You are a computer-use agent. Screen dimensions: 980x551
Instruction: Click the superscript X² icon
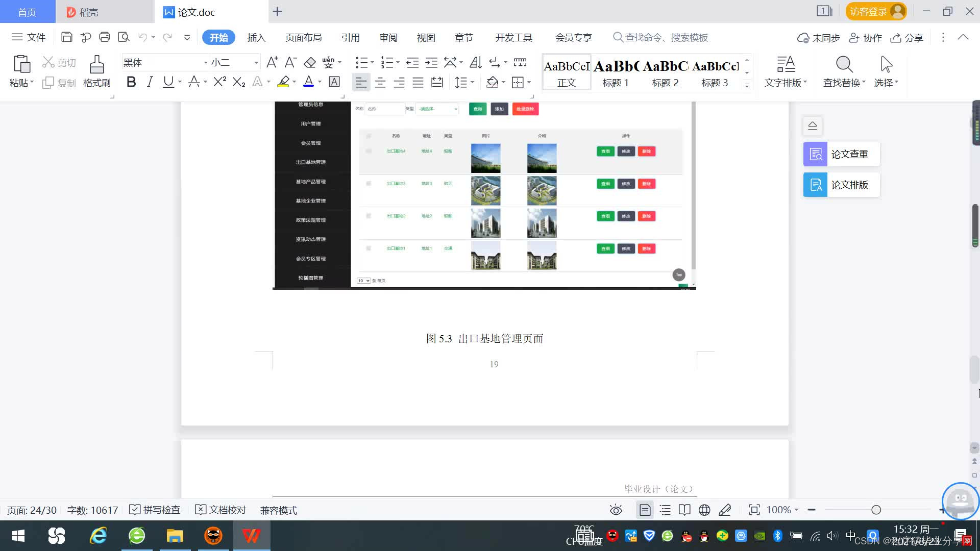[219, 82]
